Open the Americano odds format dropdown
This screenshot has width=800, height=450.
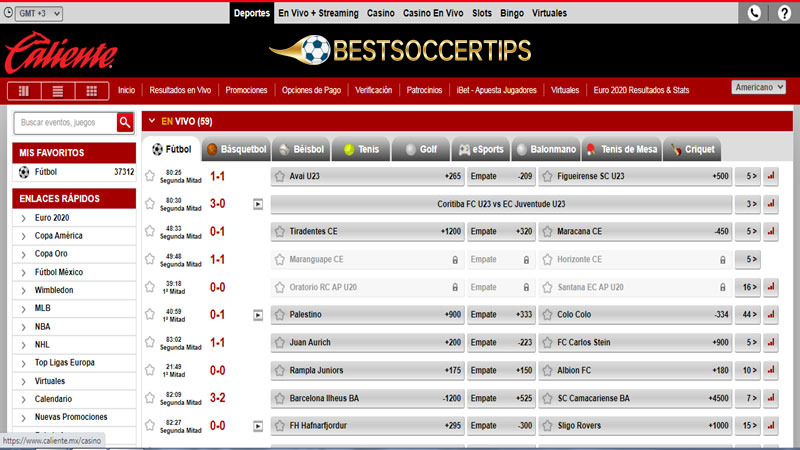759,87
